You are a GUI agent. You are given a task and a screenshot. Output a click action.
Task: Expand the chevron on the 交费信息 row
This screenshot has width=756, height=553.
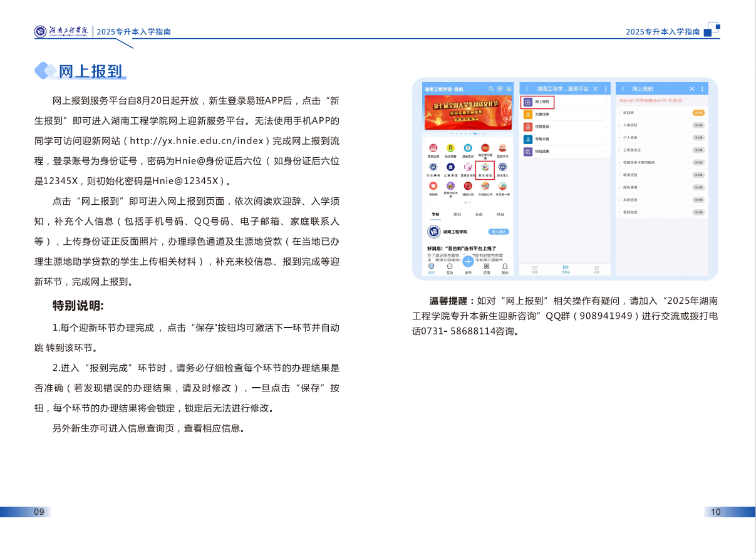(606, 114)
